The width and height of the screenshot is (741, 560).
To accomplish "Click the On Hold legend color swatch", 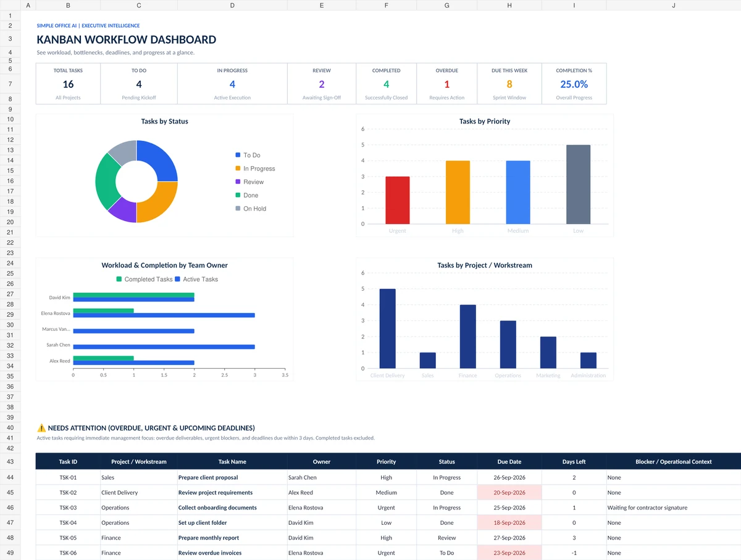I will 238,209.
